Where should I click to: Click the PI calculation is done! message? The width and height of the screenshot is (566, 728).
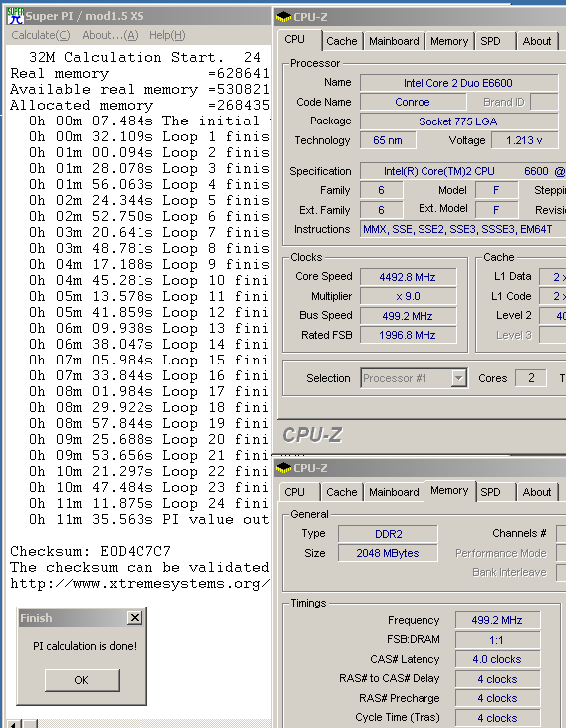click(85, 646)
